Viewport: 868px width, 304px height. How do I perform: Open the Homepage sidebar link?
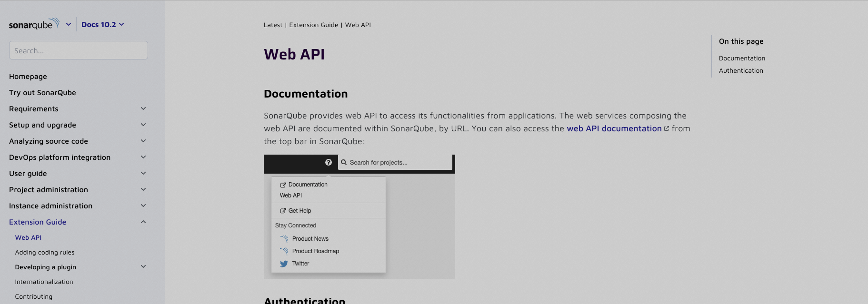pos(28,77)
